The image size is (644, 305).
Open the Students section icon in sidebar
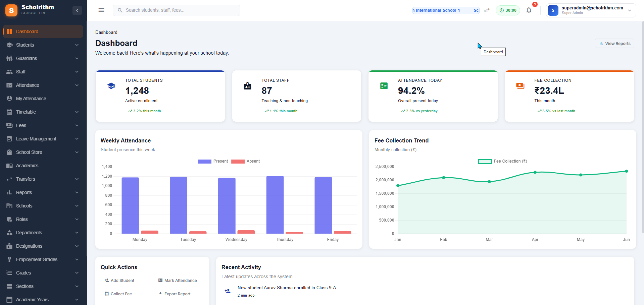pos(10,45)
